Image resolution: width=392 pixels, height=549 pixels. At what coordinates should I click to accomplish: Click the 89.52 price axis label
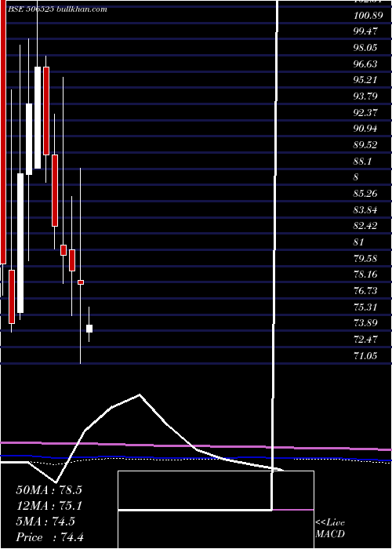pyautogui.click(x=365, y=144)
